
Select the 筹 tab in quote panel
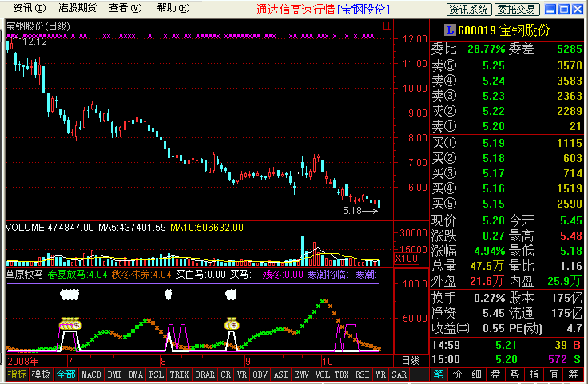click(x=573, y=374)
